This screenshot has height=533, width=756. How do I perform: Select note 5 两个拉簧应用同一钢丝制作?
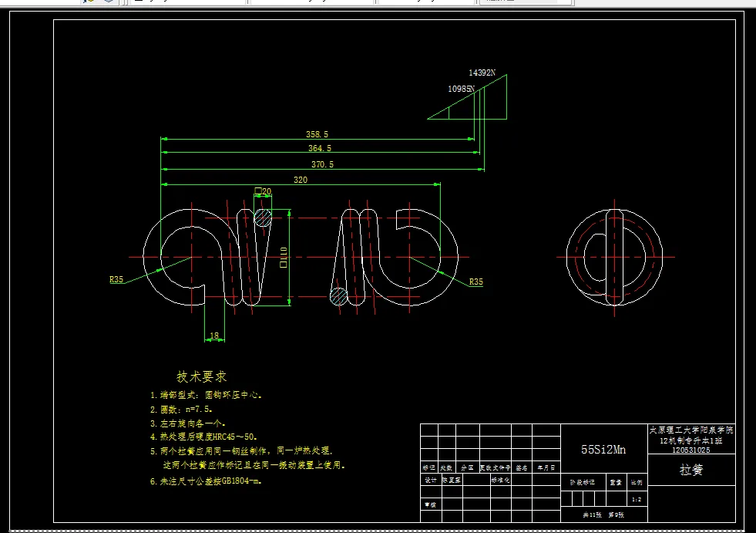[241, 451]
